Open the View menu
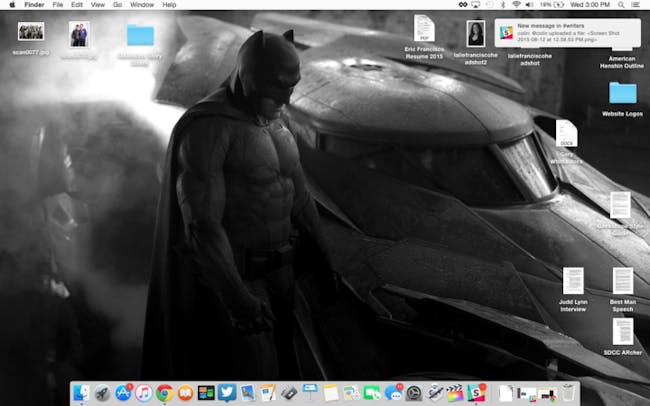 tap(98, 5)
